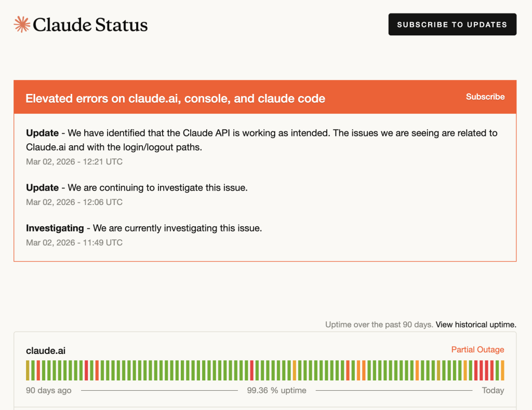This screenshot has width=532, height=410.
Task: Click the Mar 02 12:21 UTC timestamp
Action: point(74,161)
